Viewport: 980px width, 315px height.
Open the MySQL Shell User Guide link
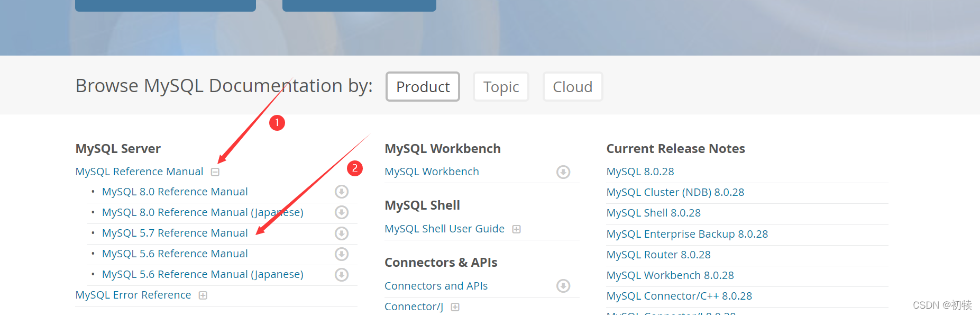coord(444,229)
